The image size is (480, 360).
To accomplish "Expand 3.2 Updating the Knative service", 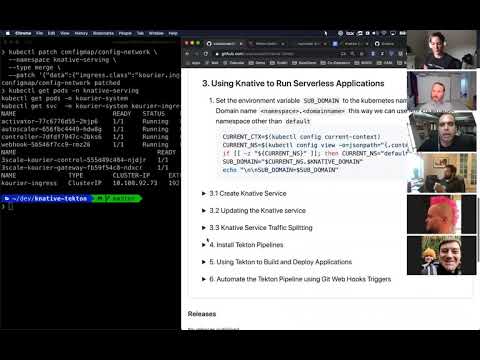I will (x=254, y=211).
